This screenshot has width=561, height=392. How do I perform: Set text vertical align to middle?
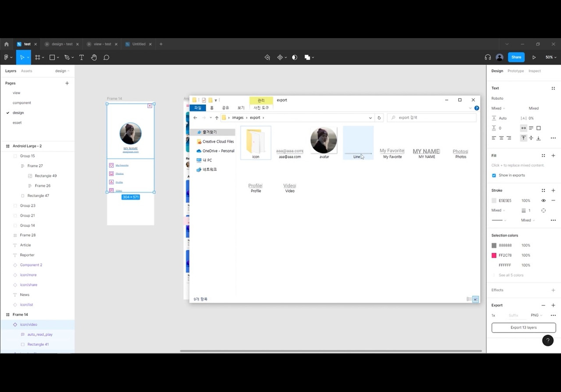click(531, 138)
